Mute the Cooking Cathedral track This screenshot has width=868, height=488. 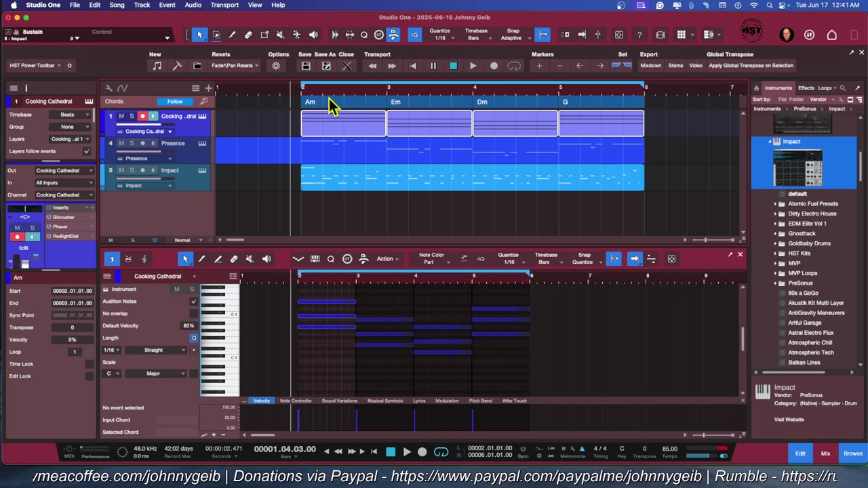[x=121, y=116]
